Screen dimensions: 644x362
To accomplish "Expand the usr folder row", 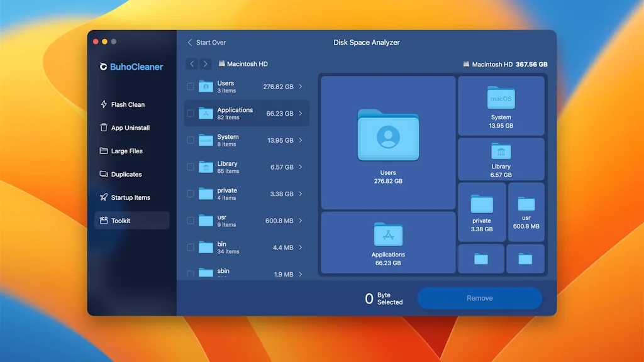I will pyautogui.click(x=300, y=221).
